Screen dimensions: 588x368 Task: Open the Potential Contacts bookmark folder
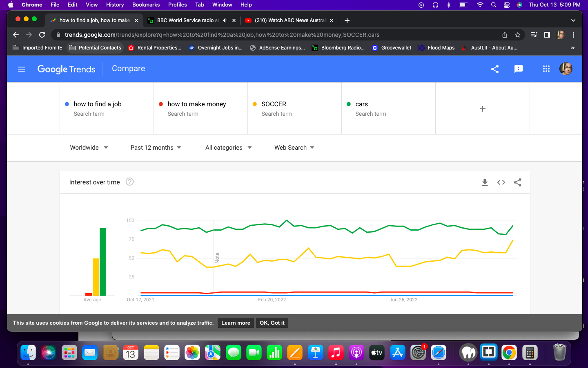95,48
